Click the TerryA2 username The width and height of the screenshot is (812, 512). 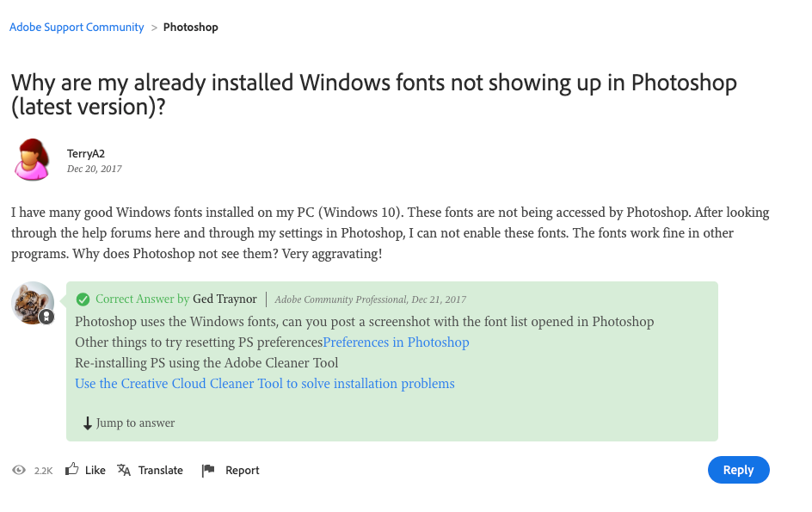point(86,153)
